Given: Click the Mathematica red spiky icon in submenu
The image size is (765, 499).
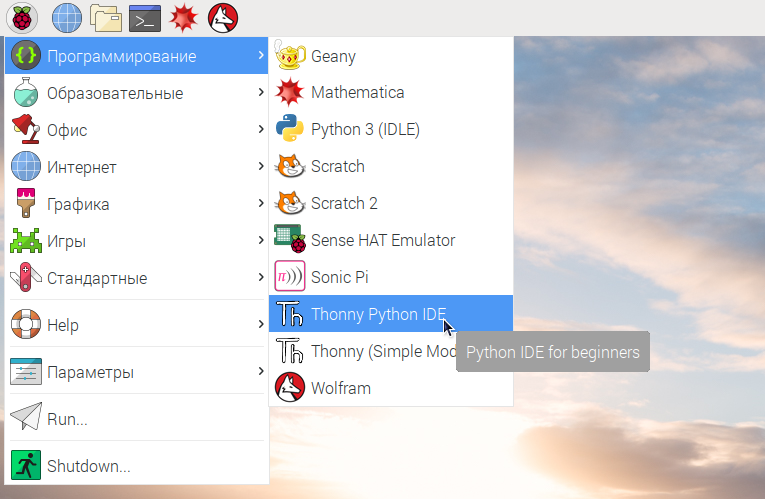Looking at the screenshot, I should (290, 92).
